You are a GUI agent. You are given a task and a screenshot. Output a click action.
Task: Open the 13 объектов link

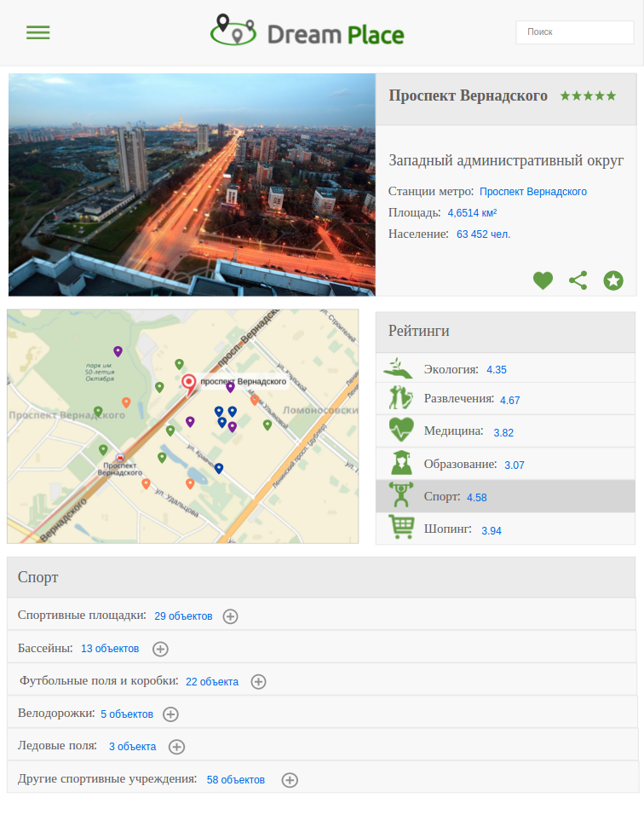(110, 650)
